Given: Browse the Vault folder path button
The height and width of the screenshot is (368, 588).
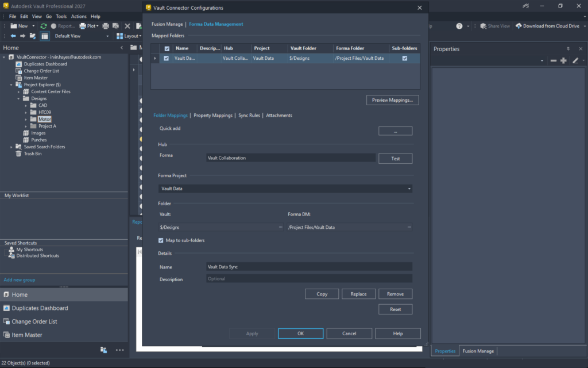Looking at the screenshot, I should (x=280, y=227).
